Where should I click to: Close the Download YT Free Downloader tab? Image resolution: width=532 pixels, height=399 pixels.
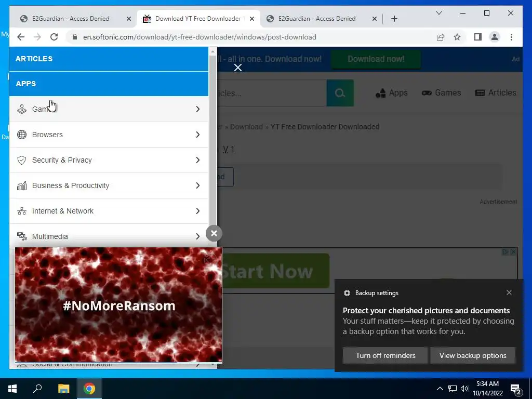[252, 19]
